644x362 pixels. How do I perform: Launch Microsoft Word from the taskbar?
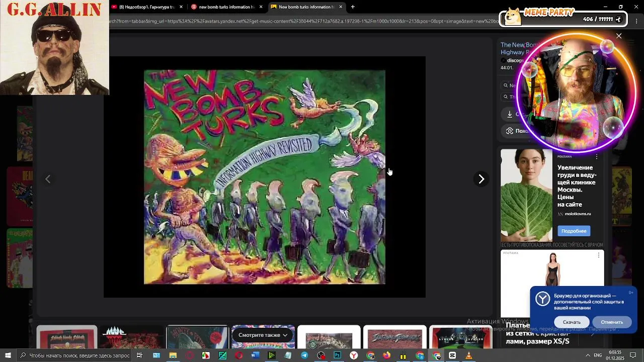click(255, 355)
